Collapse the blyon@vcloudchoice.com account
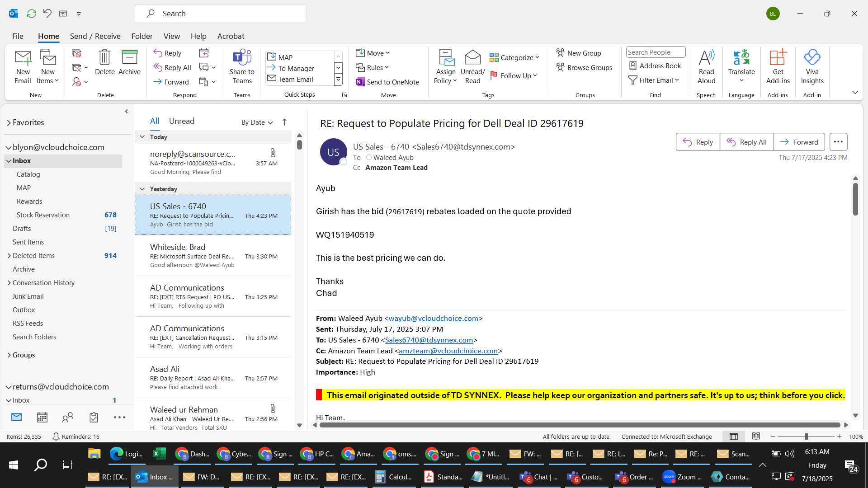The width and height of the screenshot is (868, 488). tap(9, 148)
